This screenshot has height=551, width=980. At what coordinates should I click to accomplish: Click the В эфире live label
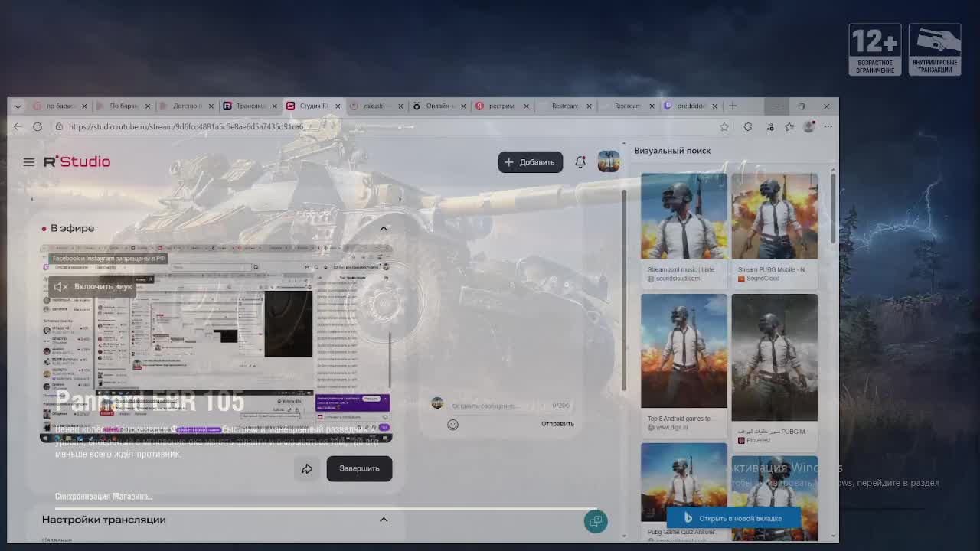click(x=67, y=228)
